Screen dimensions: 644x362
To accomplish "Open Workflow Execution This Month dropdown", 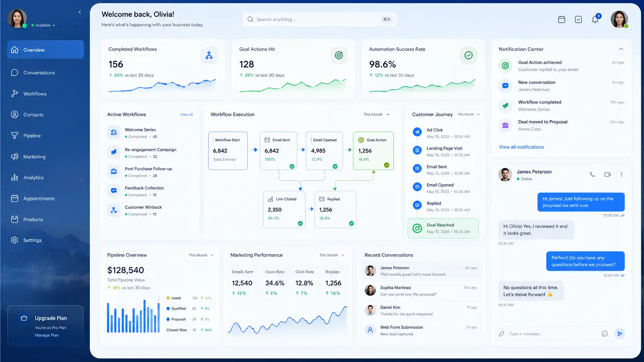I will (376, 114).
